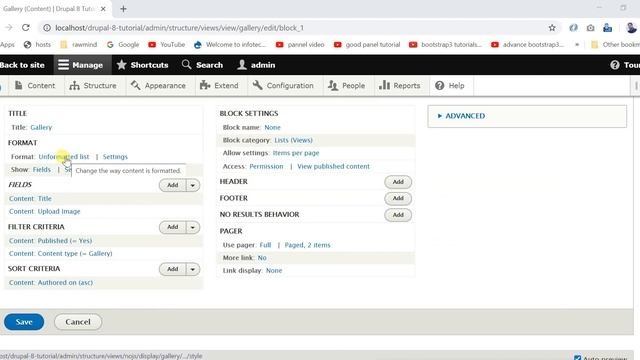640x360 pixels.
Task: Add a FOOTER element
Action: [x=398, y=198]
